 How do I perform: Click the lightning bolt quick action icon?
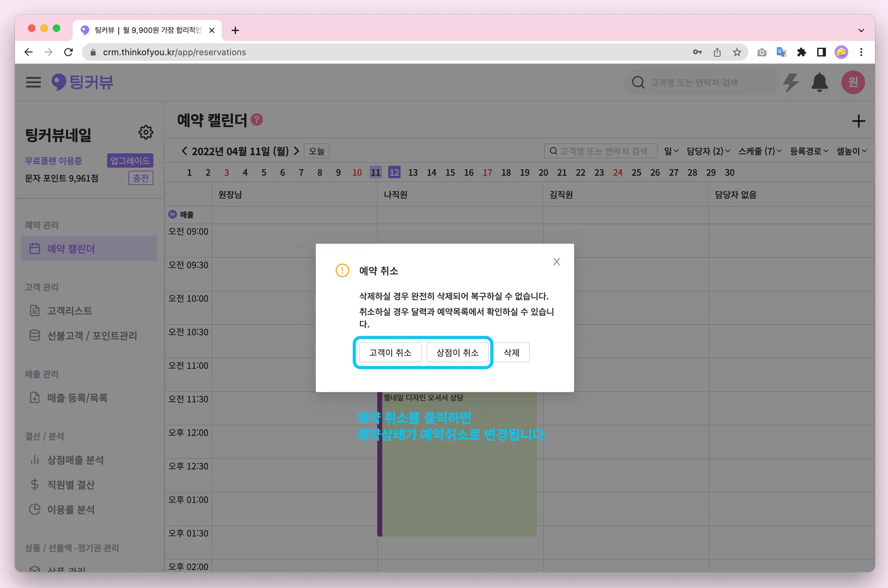click(x=791, y=82)
